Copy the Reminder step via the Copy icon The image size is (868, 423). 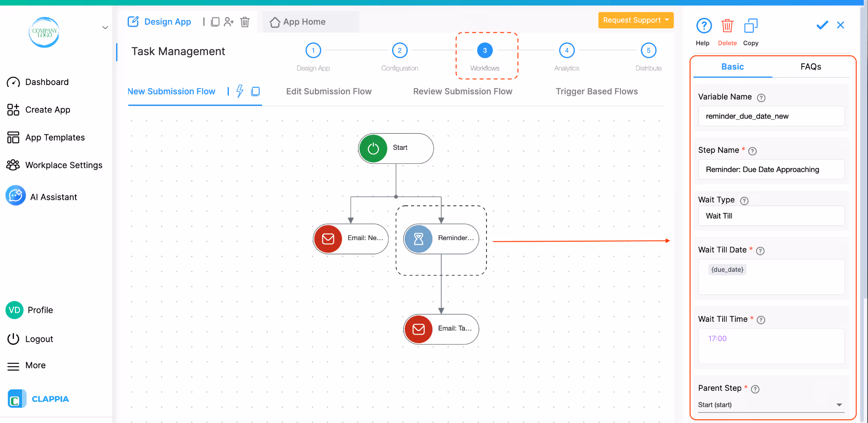751,25
